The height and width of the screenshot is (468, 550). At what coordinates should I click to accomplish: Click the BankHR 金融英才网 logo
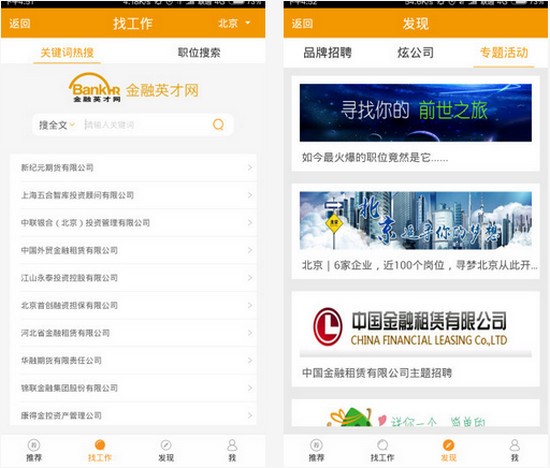click(x=133, y=88)
